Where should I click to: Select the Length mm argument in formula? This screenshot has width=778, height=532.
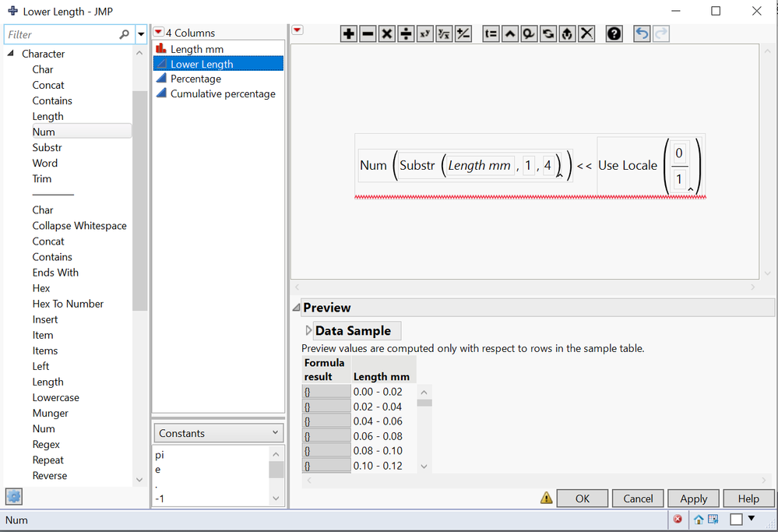[479, 165]
